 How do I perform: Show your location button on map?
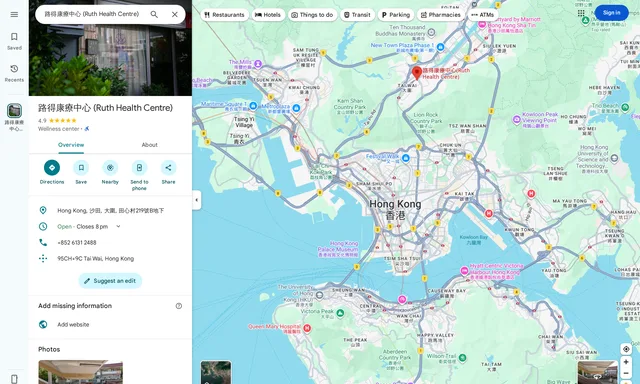pos(626,349)
